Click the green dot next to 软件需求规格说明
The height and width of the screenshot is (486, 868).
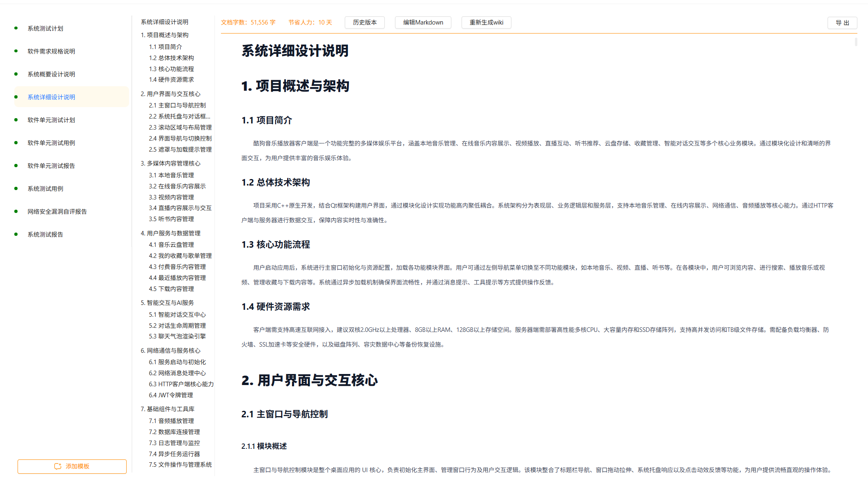(x=16, y=52)
